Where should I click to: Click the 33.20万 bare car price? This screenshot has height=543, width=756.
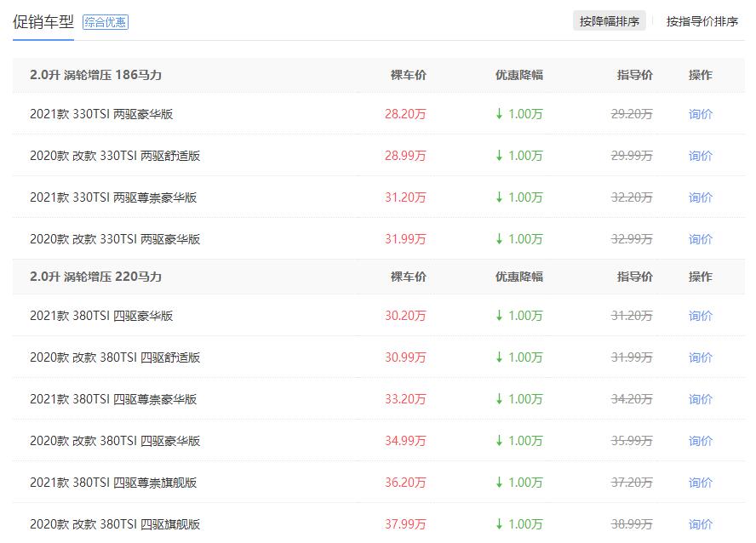point(405,399)
